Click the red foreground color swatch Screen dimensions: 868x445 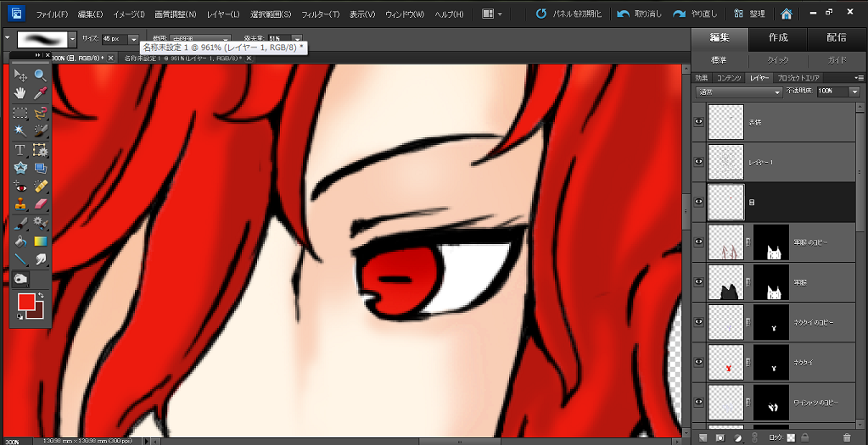point(25,302)
